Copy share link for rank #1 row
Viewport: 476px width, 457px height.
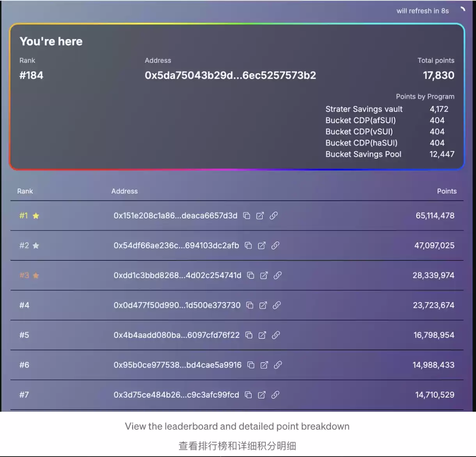pyautogui.click(x=274, y=216)
